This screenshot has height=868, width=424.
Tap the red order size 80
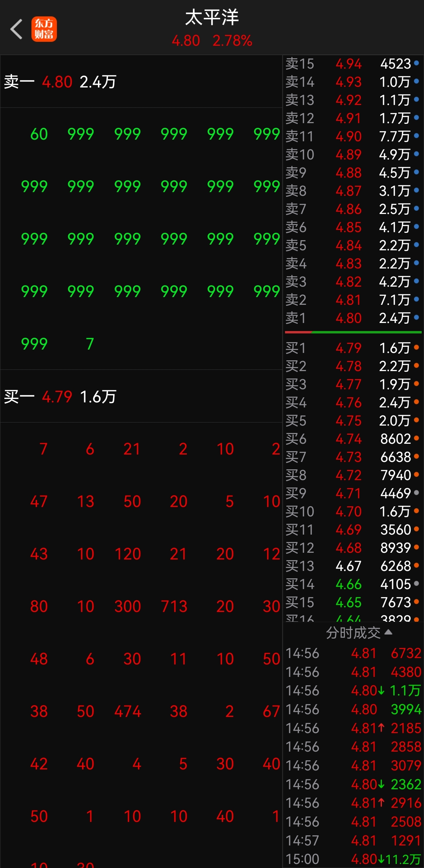[x=39, y=607]
